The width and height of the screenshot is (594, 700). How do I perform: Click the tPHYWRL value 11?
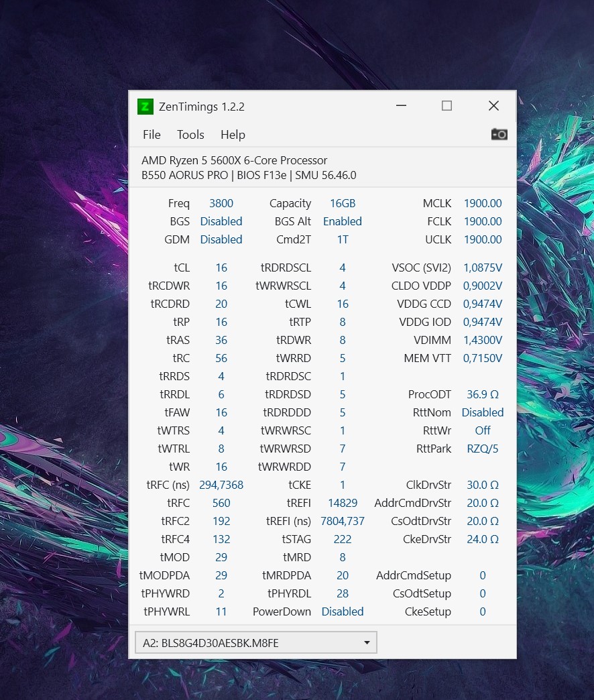pyautogui.click(x=221, y=611)
